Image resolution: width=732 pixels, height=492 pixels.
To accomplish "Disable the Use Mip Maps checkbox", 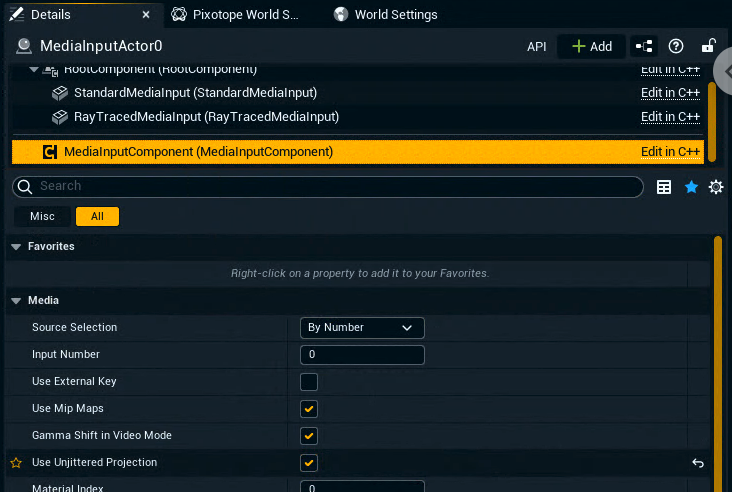I will point(309,409).
